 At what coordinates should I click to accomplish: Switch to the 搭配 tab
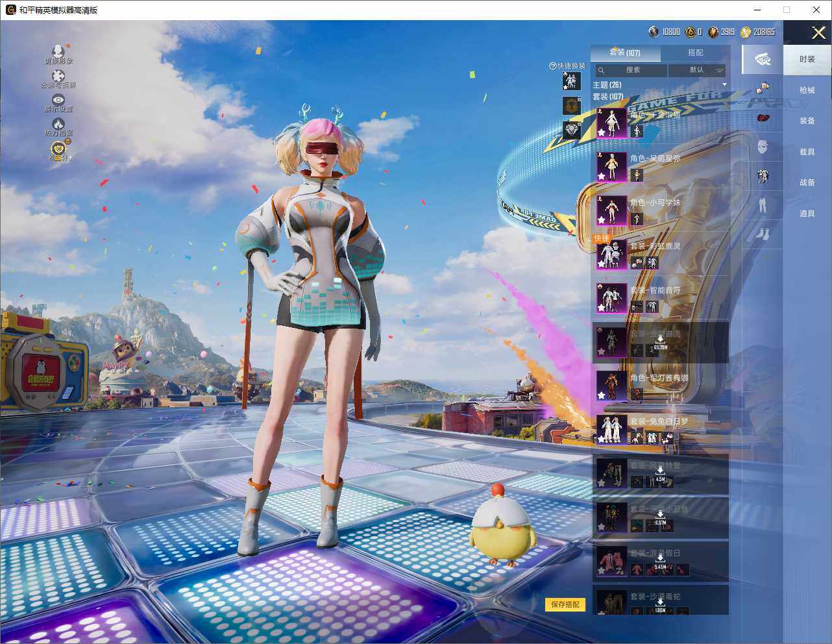tap(695, 53)
